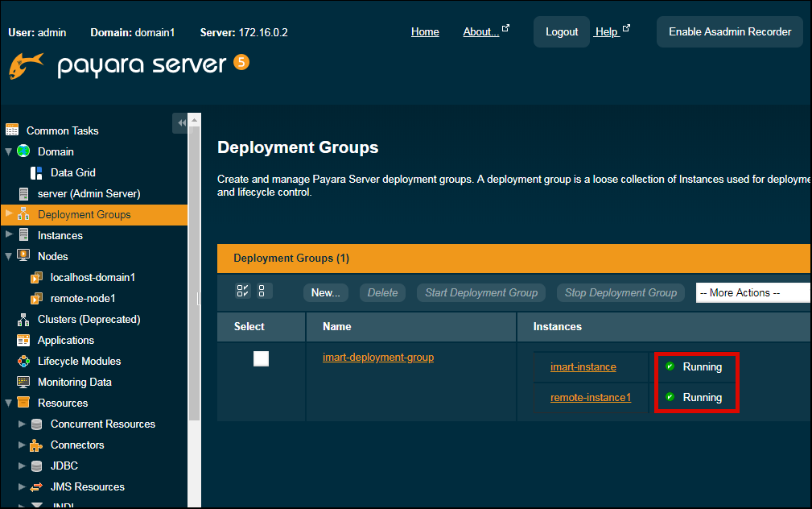
Task: Open Lifecycle Modules using its icon
Action: (x=24, y=361)
